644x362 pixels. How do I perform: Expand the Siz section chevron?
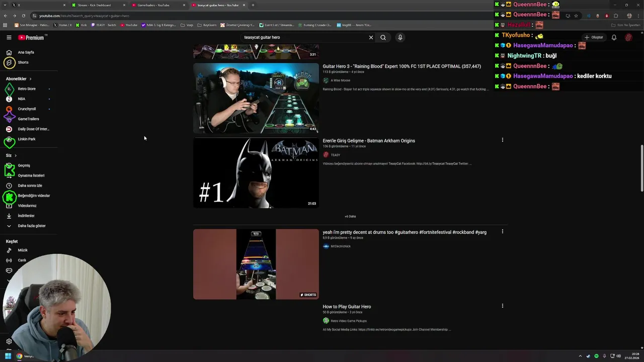click(x=16, y=155)
